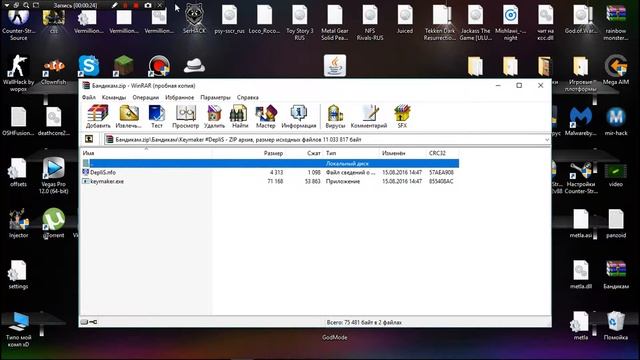Screen dimensions: 640x360
Task: Select the video desktop icon
Action: (616, 176)
